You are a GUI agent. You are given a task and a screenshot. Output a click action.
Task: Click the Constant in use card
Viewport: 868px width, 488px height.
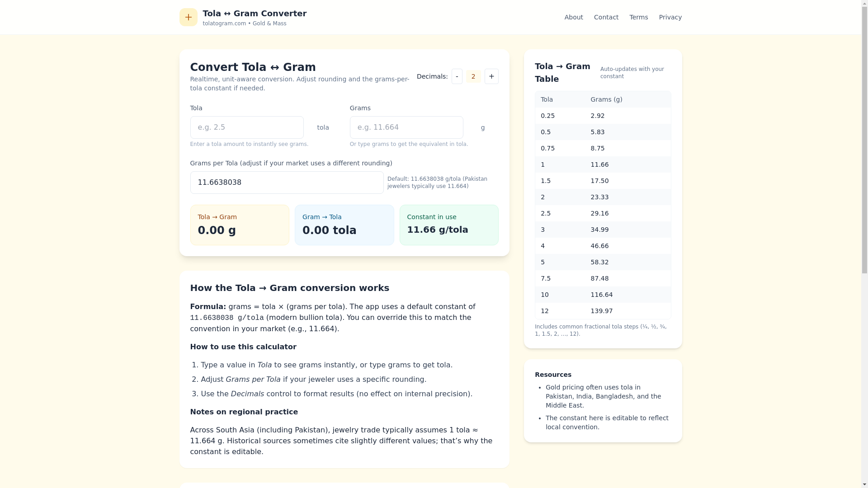pos(449,225)
